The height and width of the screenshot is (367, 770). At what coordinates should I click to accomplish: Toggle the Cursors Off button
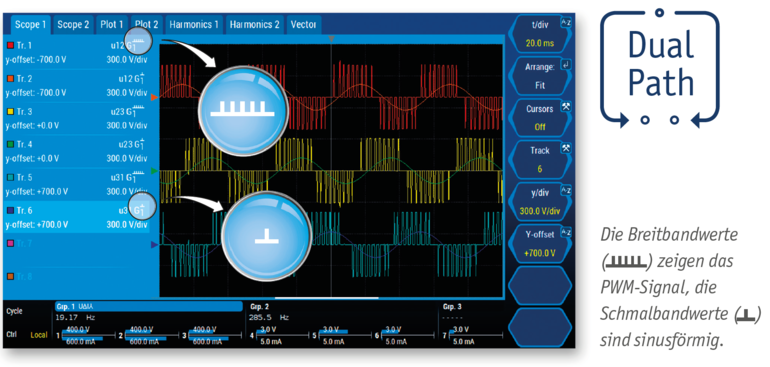pyautogui.click(x=540, y=117)
